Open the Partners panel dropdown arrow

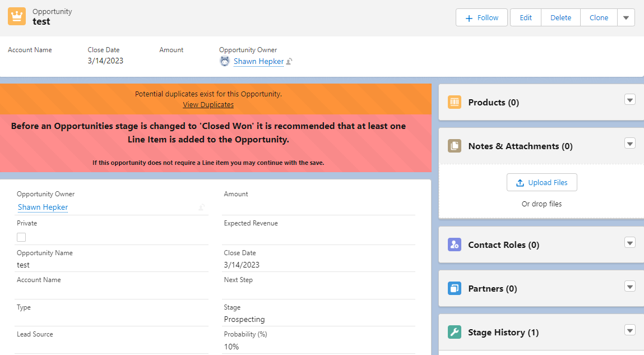(630, 287)
